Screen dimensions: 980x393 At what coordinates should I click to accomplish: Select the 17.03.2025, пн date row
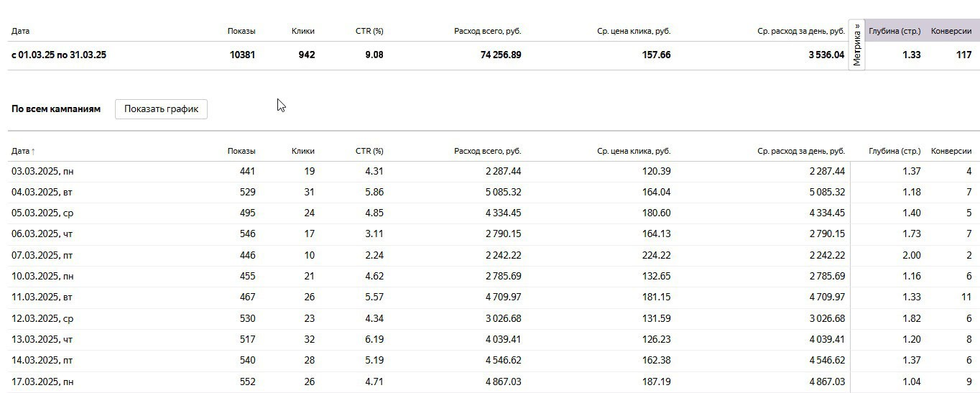coord(42,382)
